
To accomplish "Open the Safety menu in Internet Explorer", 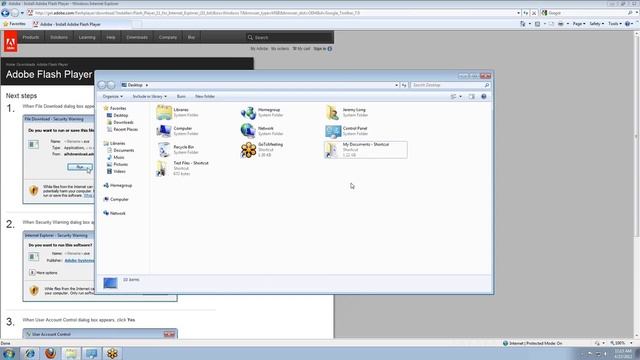I will pyautogui.click(x=596, y=24).
